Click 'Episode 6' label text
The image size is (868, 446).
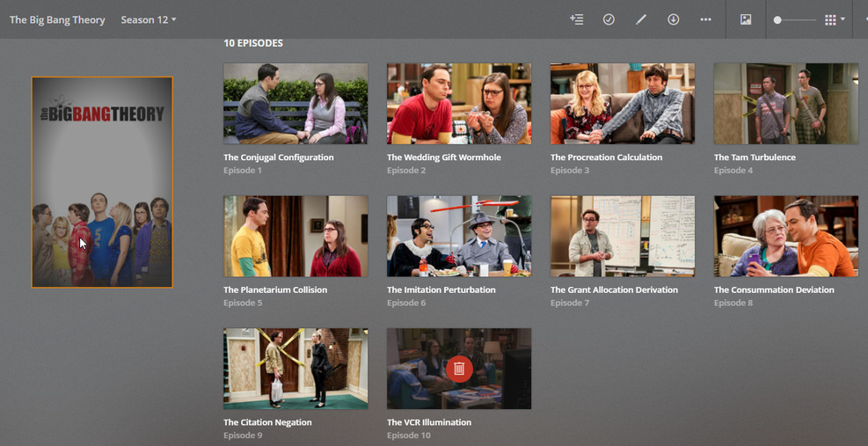pyautogui.click(x=406, y=303)
